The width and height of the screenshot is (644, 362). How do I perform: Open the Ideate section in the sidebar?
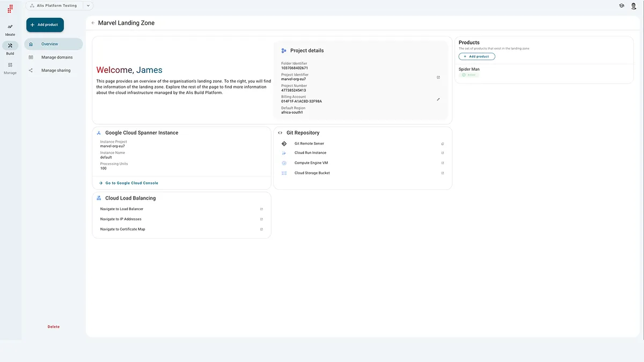[10, 29]
